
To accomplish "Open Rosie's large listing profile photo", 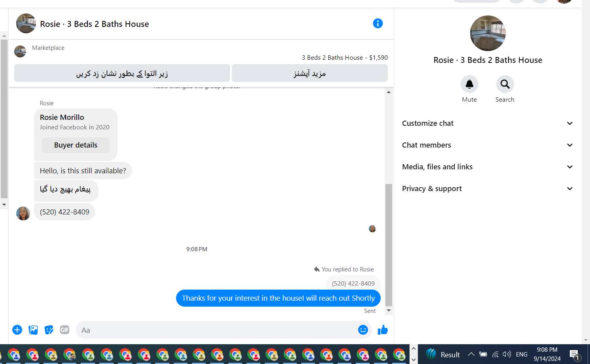I will point(488,33).
